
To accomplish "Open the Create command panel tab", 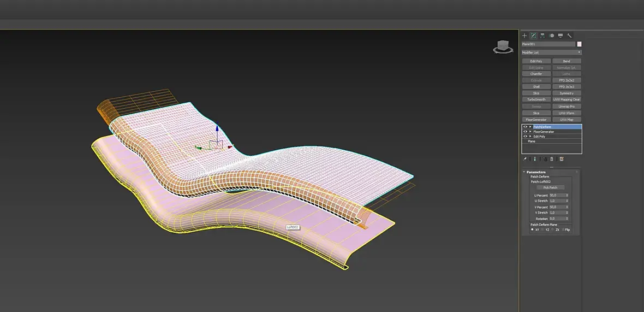I will coord(524,36).
